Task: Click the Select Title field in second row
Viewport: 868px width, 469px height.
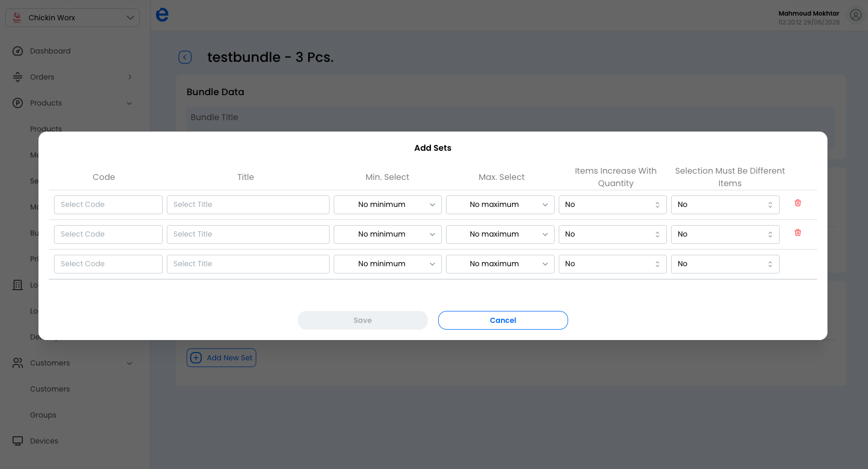Action: tap(248, 234)
